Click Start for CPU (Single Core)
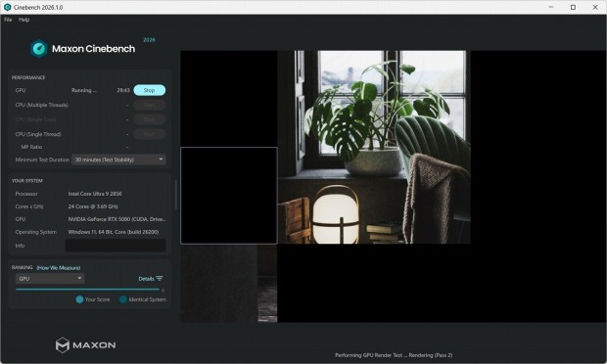Viewport: 607px width, 364px height. [150, 119]
